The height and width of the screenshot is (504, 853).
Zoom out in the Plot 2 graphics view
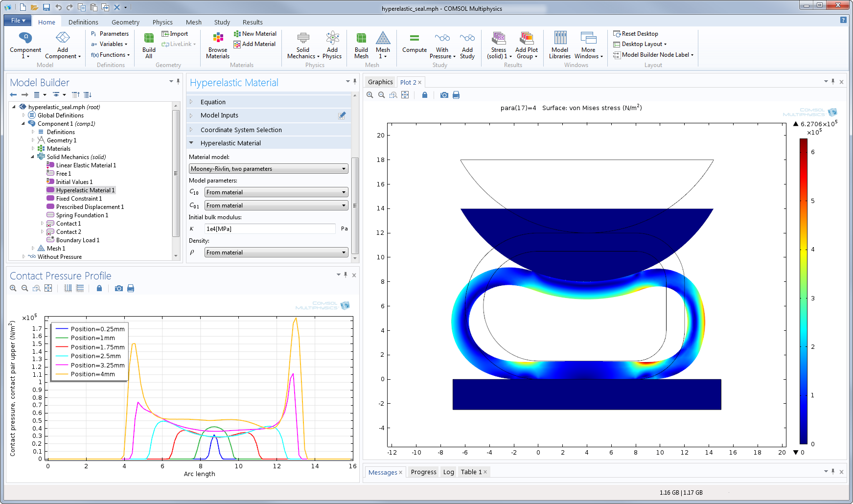coord(382,95)
